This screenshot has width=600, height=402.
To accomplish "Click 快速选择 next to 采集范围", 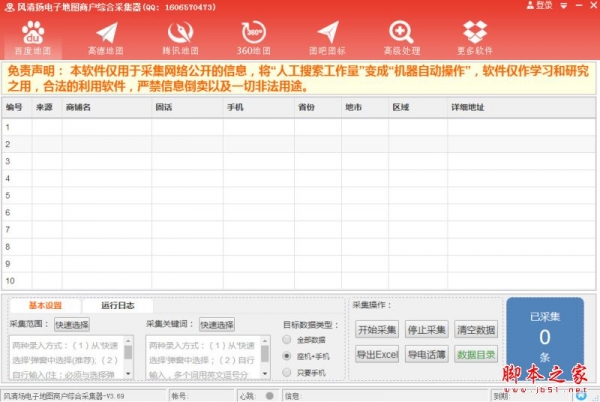I will click(x=72, y=325).
